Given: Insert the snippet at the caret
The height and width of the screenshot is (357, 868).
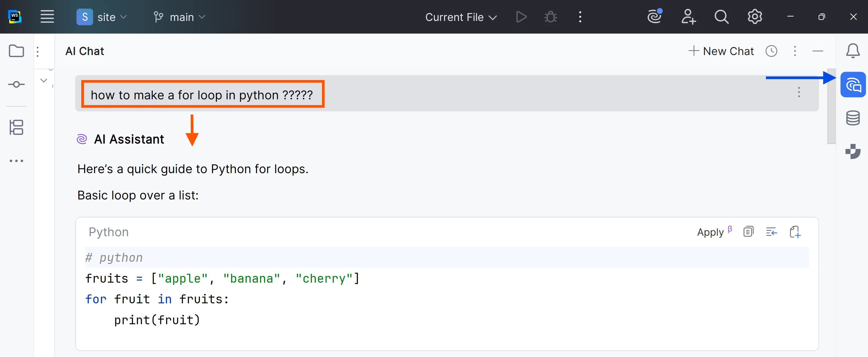Looking at the screenshot, I should (x=771, y=232).
